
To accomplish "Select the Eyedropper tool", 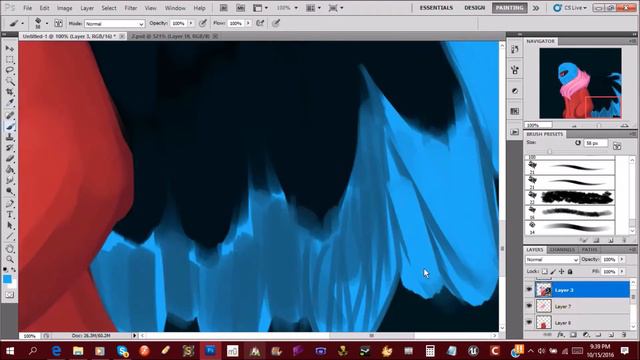I will pos(9,102).
